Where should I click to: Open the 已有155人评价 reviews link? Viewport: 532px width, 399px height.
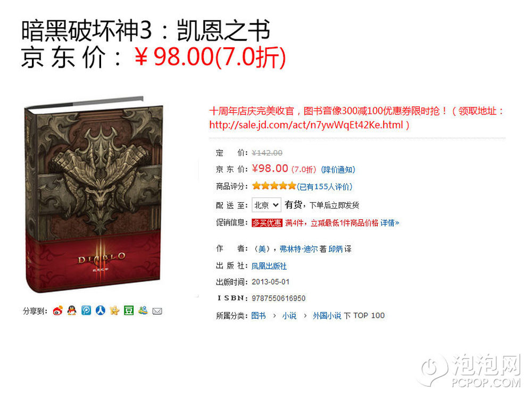point(325,187)
